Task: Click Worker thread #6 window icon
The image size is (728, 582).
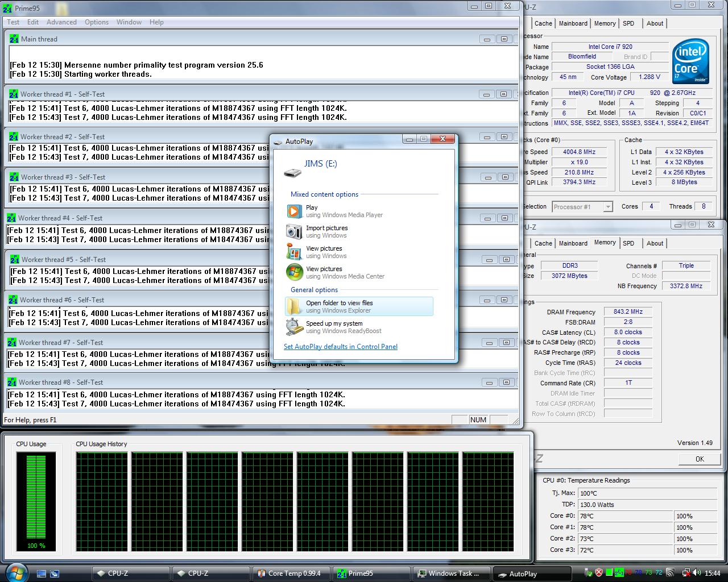Action: (x=13, y=300)
